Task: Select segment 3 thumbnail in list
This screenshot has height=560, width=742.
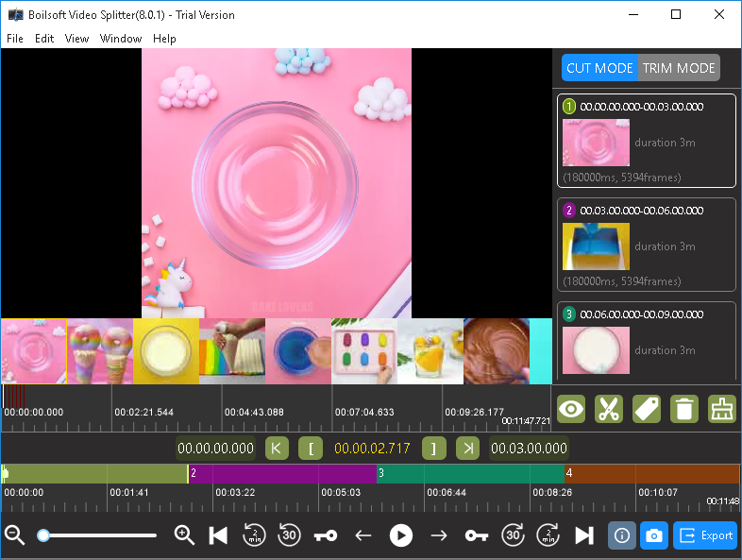Action: [596, 350]
